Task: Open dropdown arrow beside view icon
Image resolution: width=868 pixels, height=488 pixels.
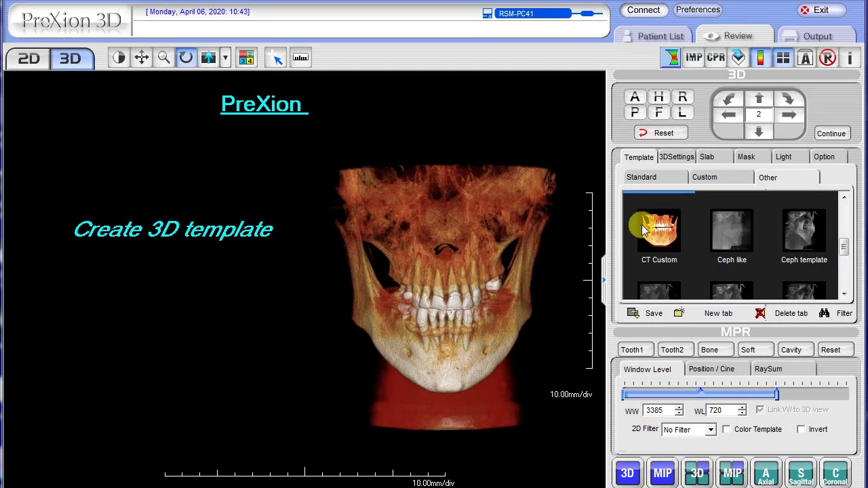Action: (225, 58)
